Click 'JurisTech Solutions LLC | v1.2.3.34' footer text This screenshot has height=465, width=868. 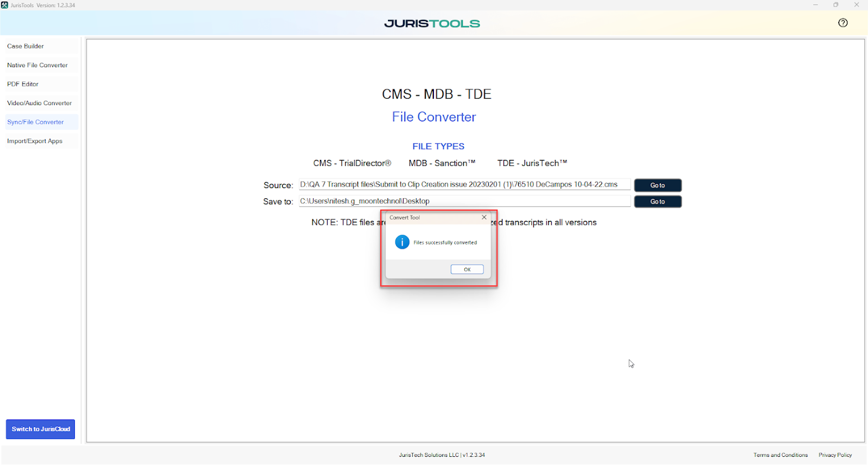point(442,455)
